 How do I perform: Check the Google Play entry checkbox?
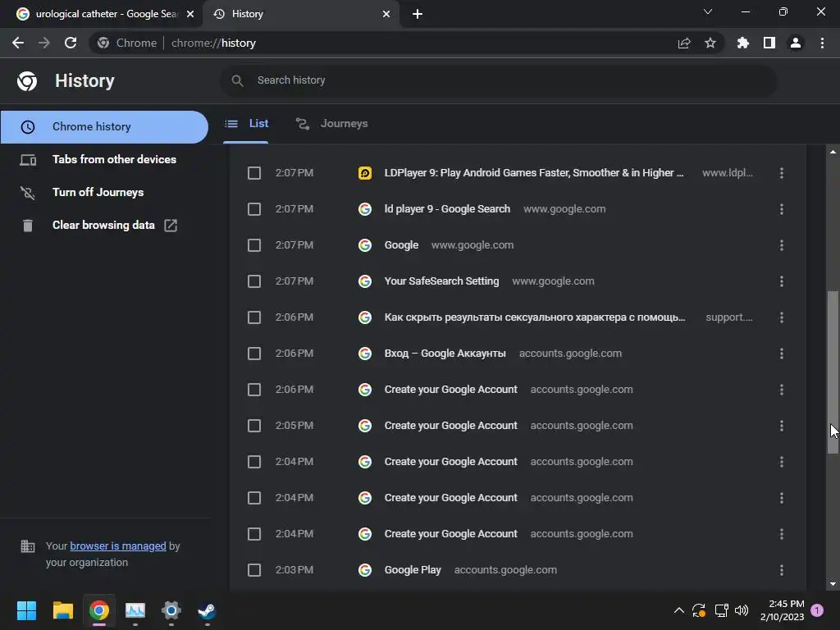coord(254,570)
